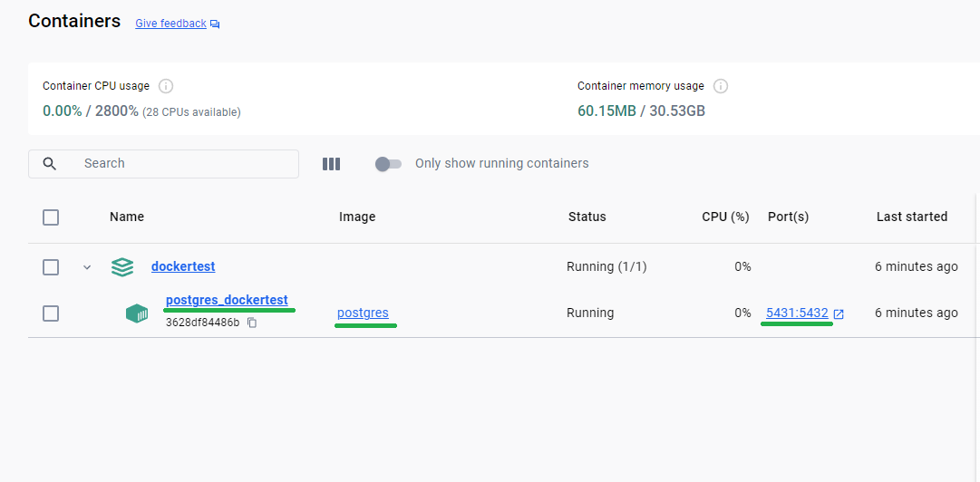The width and height of the screenshot is (980, 482).
Task: Click the Only show running containers label
Action: point(502,164)
